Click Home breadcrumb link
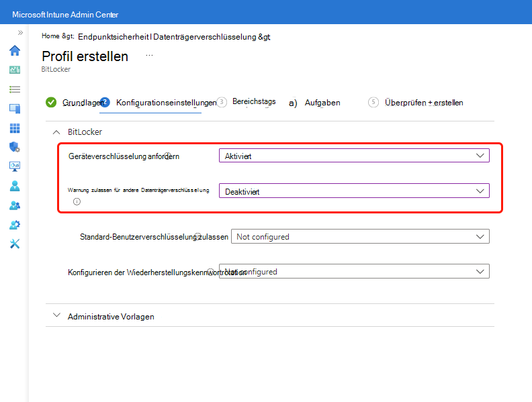 pyautogui.click(x=50, y=36)
